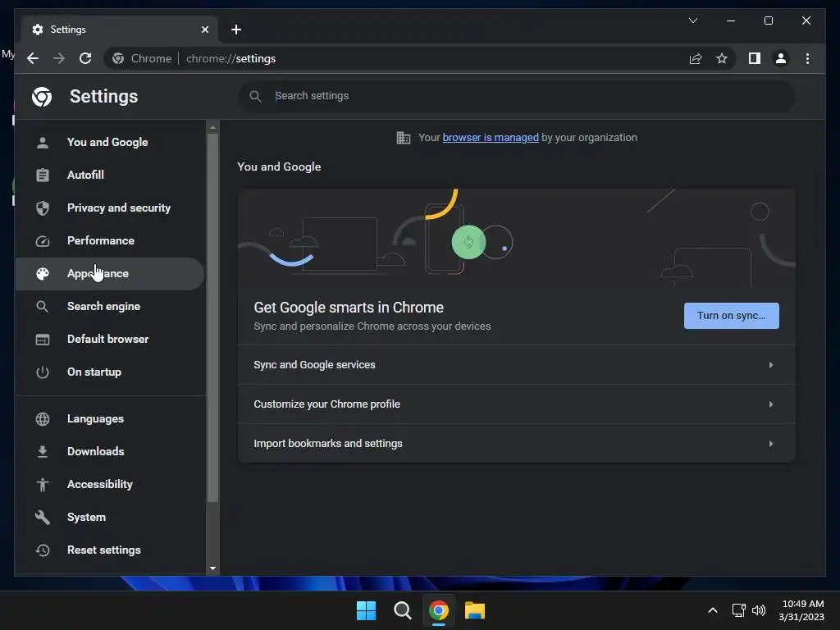840x630 pixels.
Task: Open You and Google section
Action: click(x=110, y=142)
